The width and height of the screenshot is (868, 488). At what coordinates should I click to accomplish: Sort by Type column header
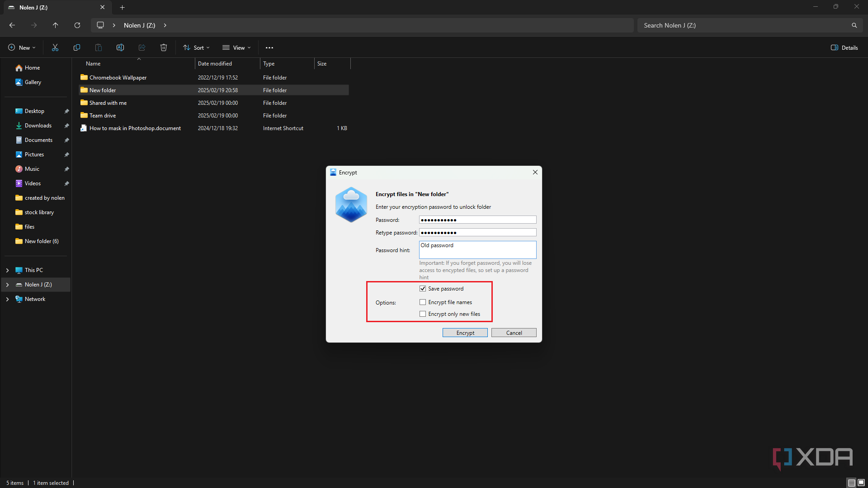pos(287,64)
